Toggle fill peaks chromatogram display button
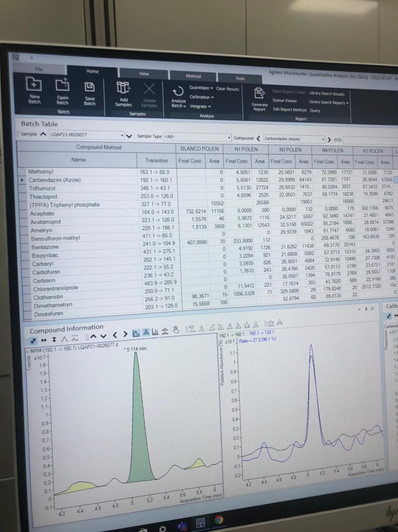The width and height of the screenshot is (398, 532). click(x=146, y=332)
